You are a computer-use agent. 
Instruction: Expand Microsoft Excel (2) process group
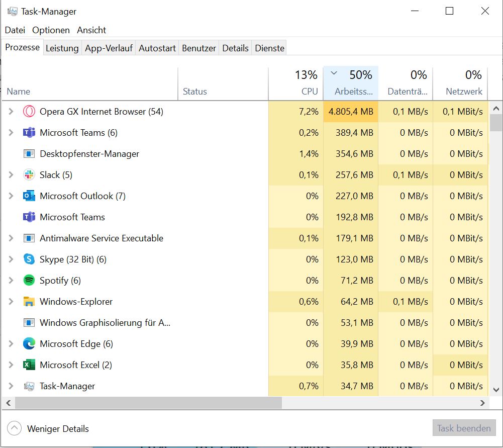11,365
